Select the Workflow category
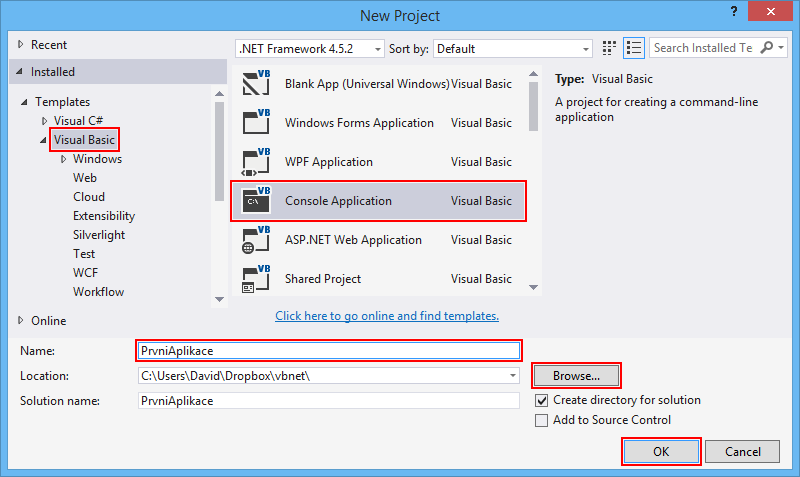The image size is (800, 477). coord(98,292)
